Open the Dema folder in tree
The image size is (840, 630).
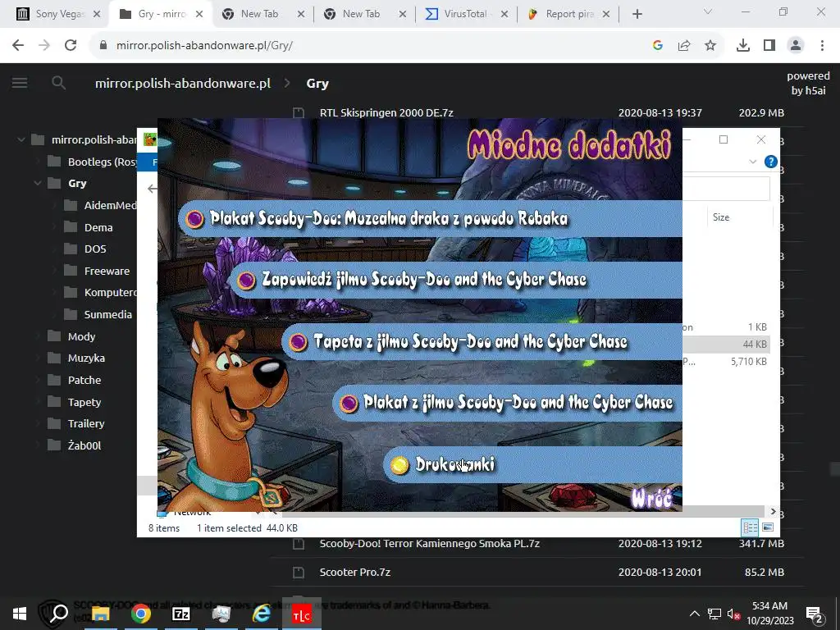[98, 228]
